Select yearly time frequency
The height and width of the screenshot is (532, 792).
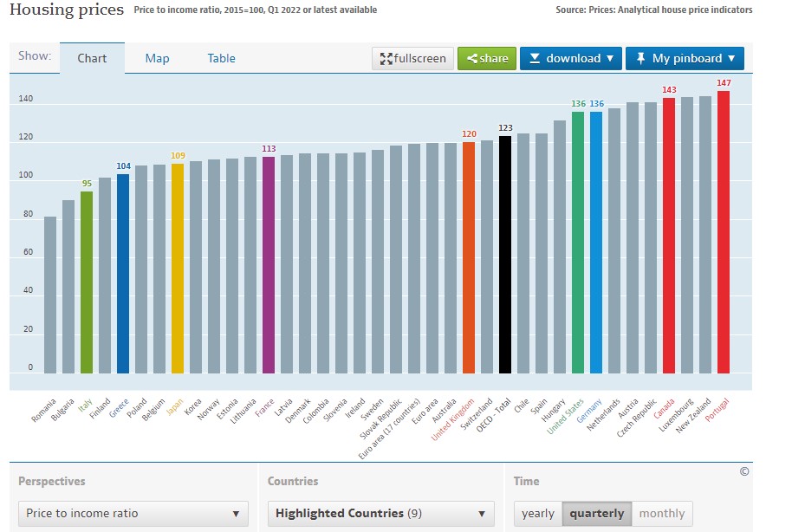537,513
